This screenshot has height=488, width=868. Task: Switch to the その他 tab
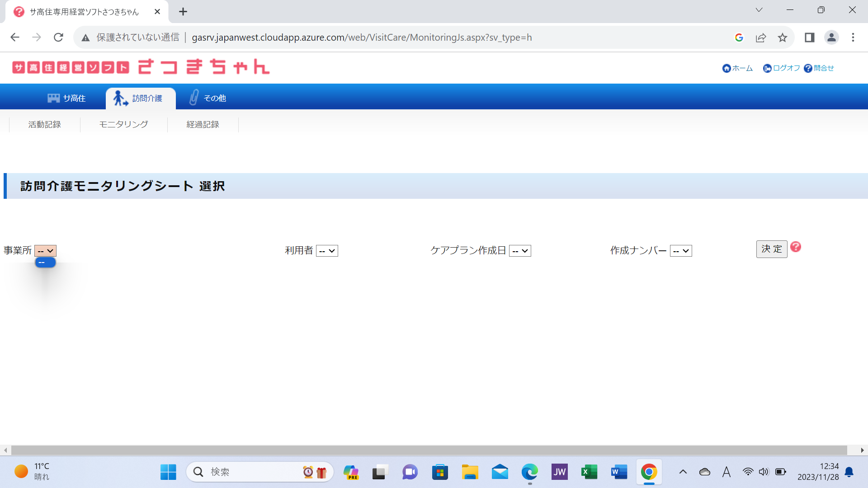(x=208, y=98)
